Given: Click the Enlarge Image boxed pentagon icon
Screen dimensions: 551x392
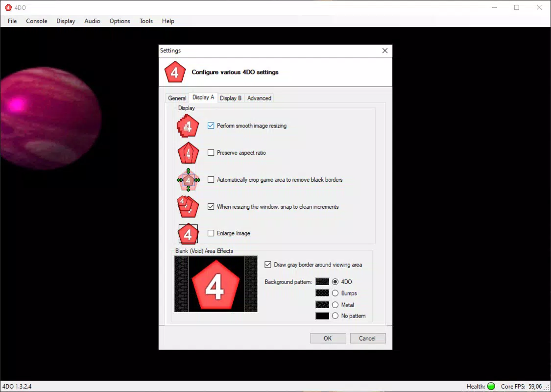Looking at the screenshot, I should pyautogui.click(x=189, y=233).
